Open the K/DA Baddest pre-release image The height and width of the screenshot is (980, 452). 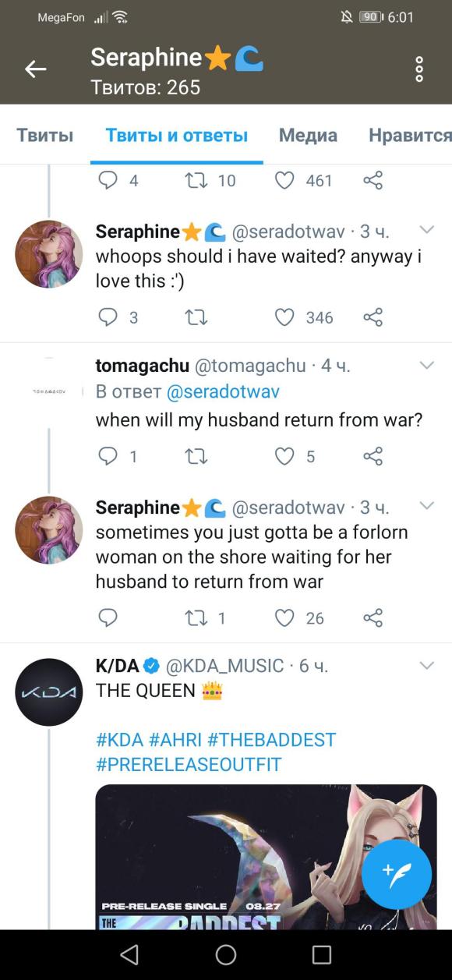(x=266, y=857)
